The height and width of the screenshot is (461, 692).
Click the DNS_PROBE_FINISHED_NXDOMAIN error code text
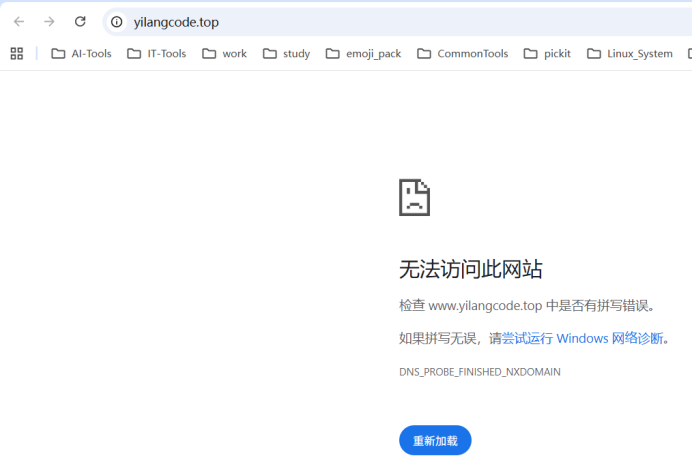pos(480,372)
